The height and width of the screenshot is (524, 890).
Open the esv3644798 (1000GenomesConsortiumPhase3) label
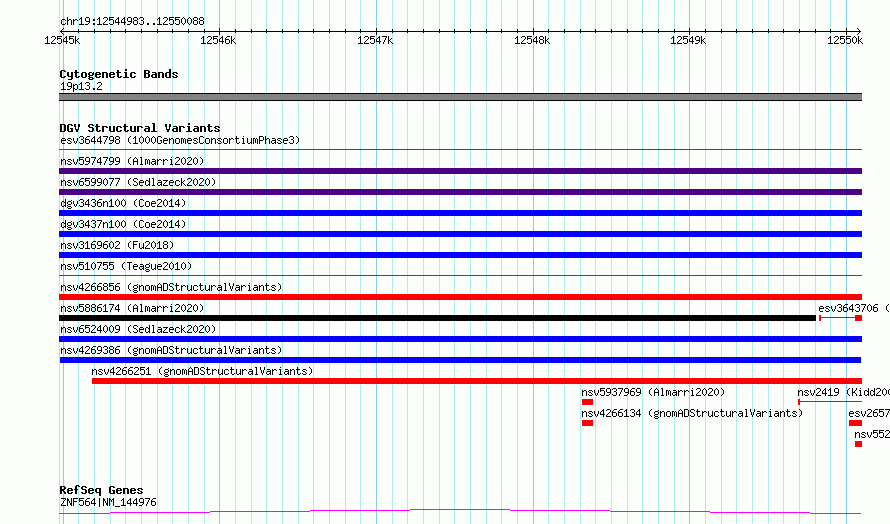180,140
